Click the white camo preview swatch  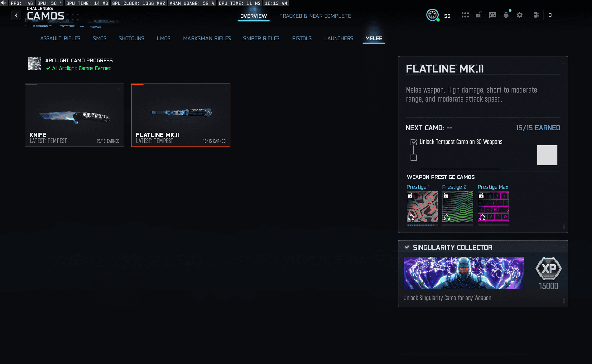[547, 155]
